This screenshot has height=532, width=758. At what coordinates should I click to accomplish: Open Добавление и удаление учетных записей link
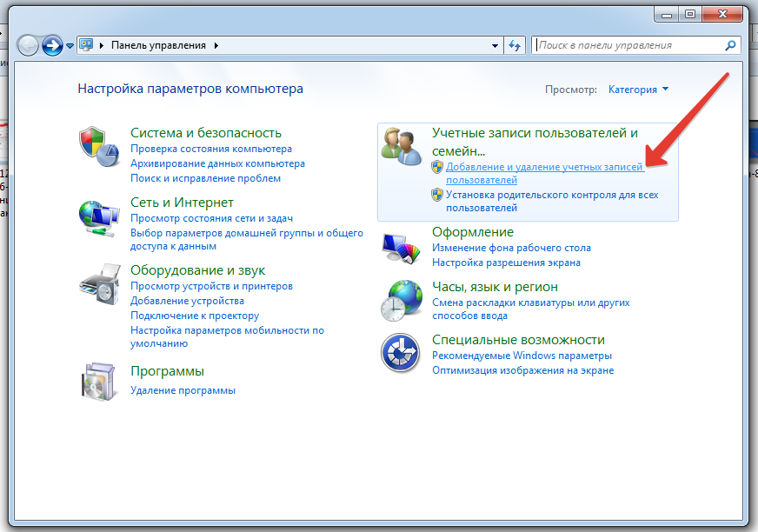point(543,167)
